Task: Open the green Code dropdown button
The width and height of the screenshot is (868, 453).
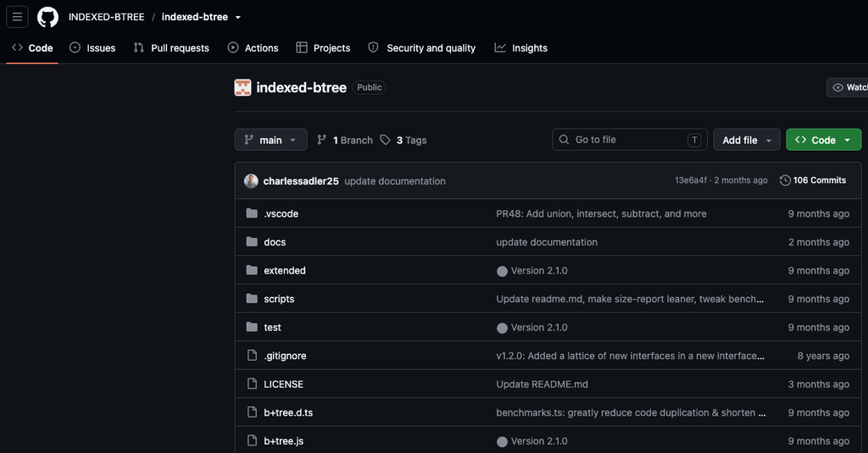Action: 824,140
